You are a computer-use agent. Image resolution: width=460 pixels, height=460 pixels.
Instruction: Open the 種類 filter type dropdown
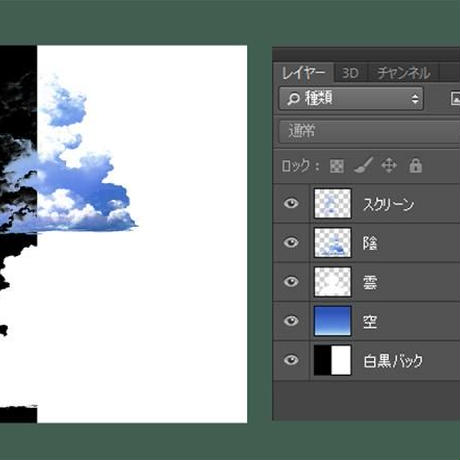351,98
